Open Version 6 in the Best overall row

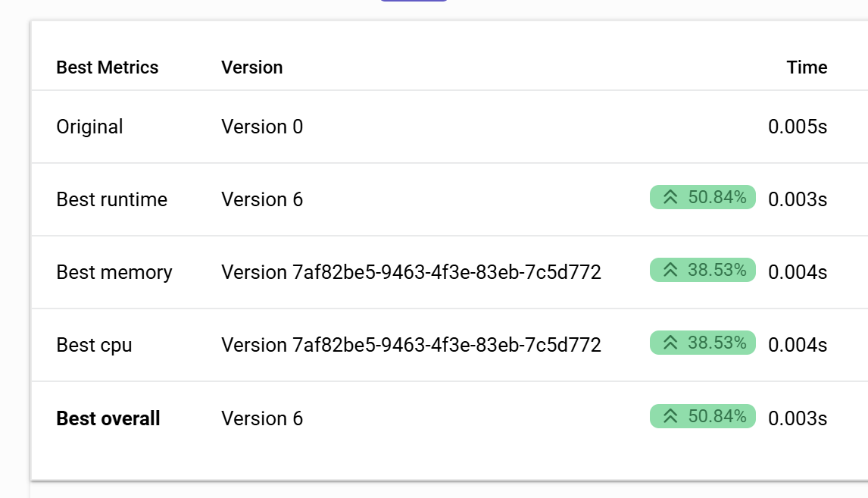pyautogui.click(x=262, y=418)
